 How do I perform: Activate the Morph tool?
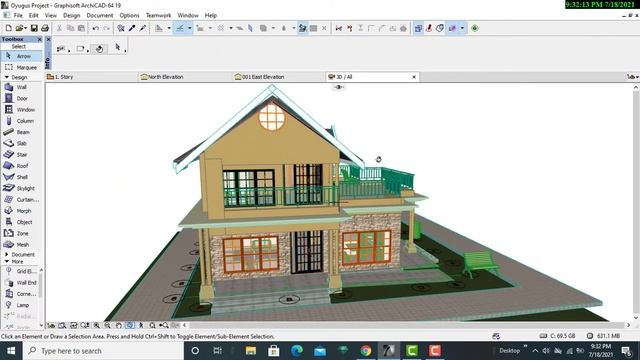tap(22, 211)
